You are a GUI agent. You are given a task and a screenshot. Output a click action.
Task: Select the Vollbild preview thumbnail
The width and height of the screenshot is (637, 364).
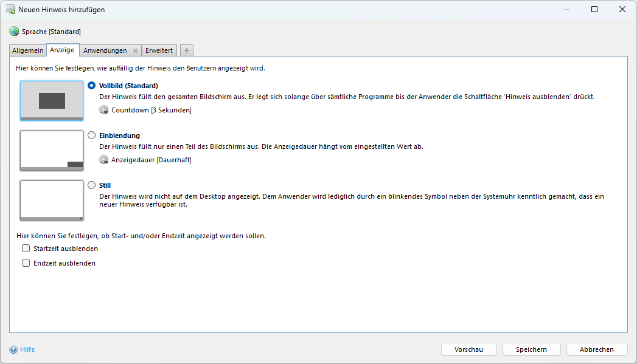(51, 100)
